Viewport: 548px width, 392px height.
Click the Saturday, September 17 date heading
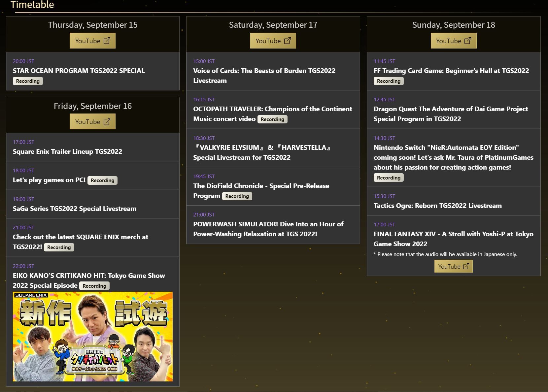coord(273,25)
